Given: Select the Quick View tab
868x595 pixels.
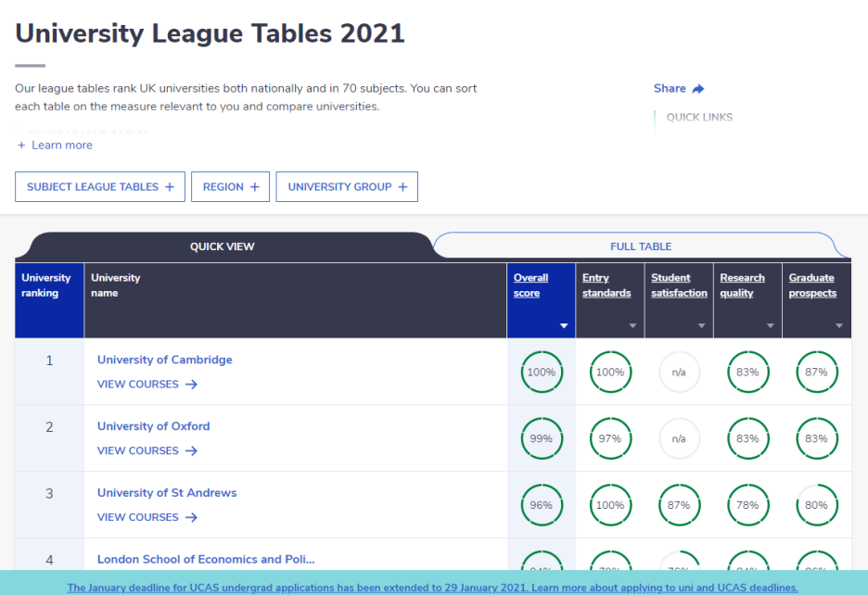Looking at the screenshot, I should 223,247.
